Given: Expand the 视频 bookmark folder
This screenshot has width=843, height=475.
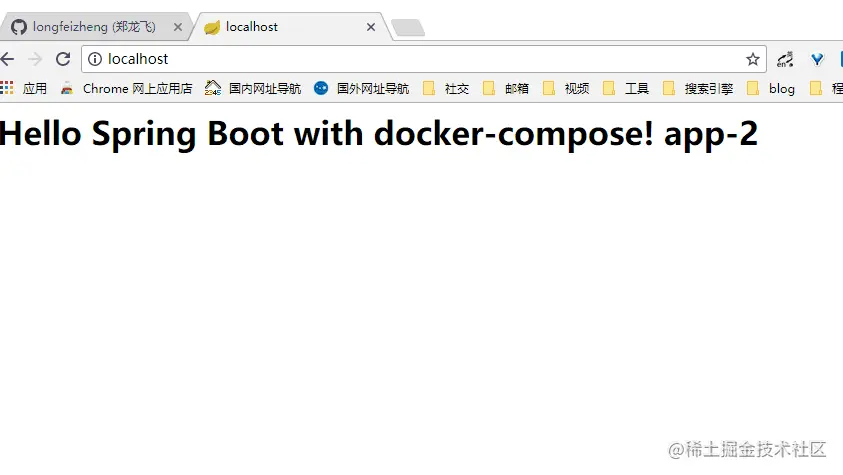Looking at the screenshot, I should [566, 88].
